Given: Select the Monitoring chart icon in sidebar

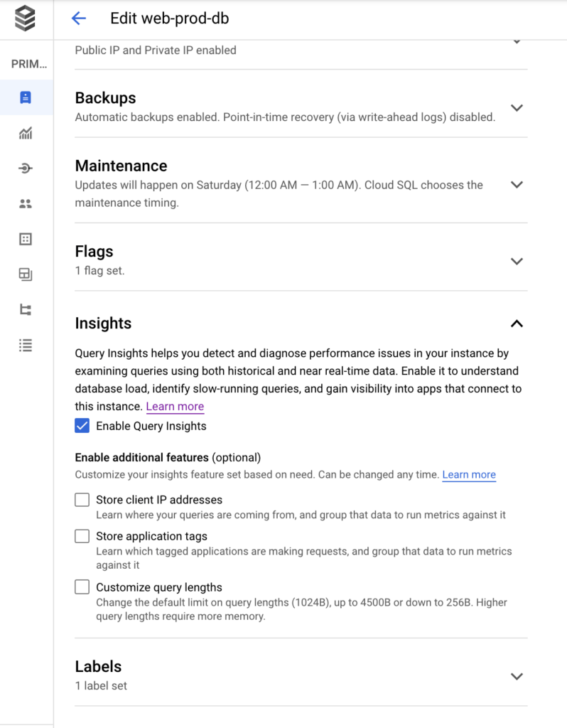Looking at the screenshot, I should (x=26, y=134).
